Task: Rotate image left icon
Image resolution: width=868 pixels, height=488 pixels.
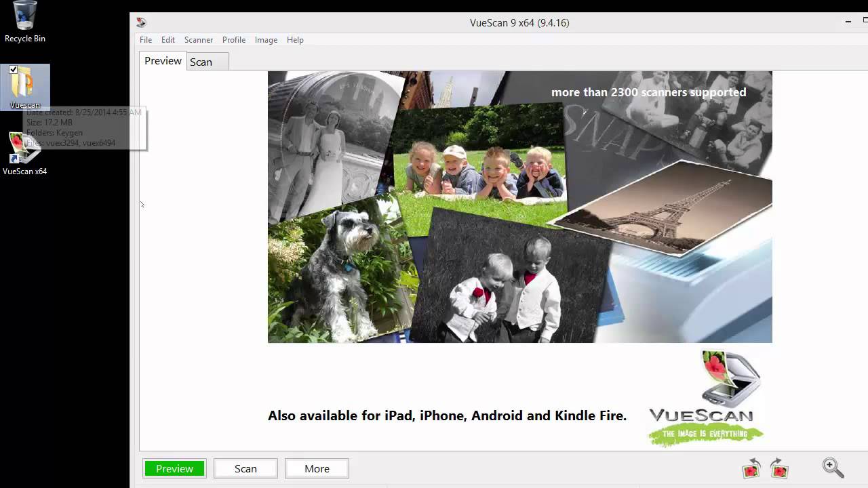Action: tap(751, 468)
